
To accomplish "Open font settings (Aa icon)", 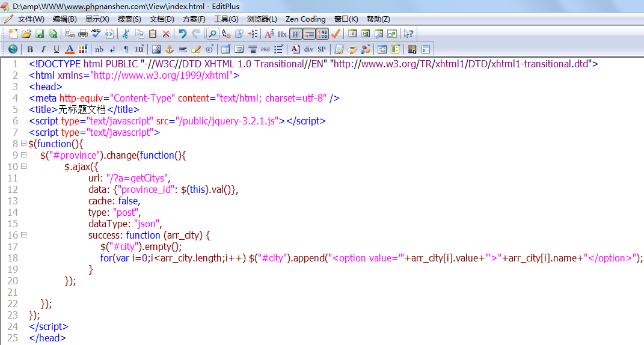I will [x=269, y=34].
